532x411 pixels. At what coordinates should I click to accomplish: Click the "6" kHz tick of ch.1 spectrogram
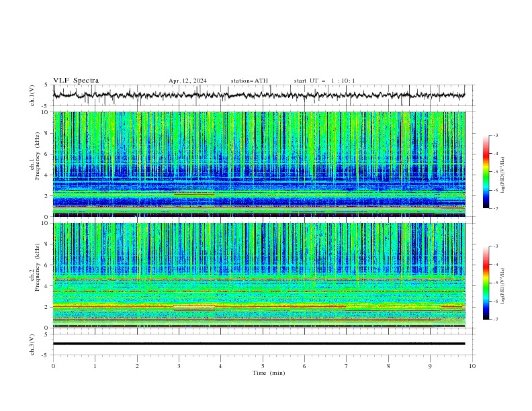(47, 154)
